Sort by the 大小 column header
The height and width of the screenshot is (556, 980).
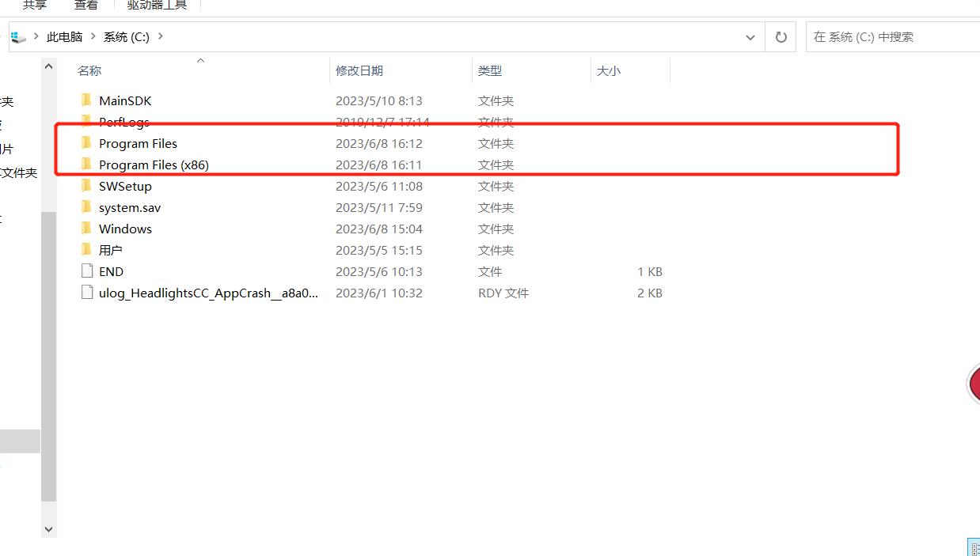[608, 71]
